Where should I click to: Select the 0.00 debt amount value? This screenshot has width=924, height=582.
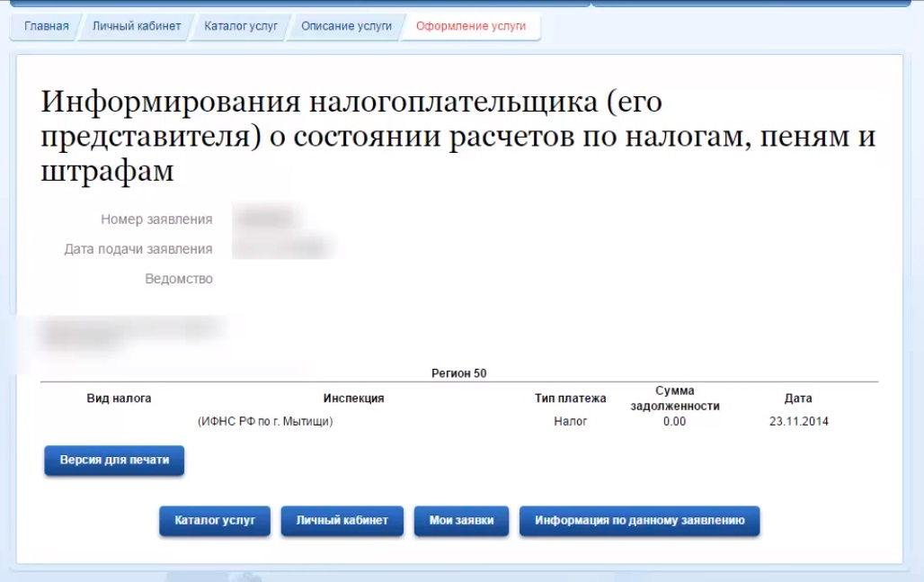coord(674,421)
